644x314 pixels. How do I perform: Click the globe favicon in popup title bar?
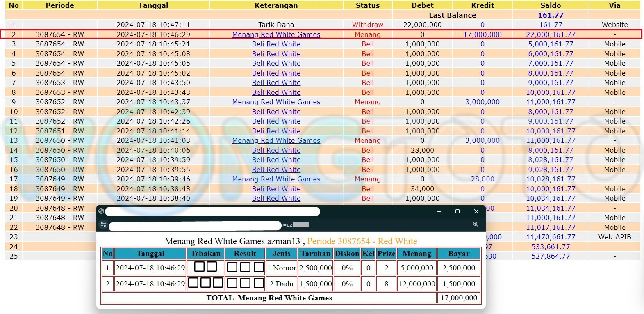[101, 211]
